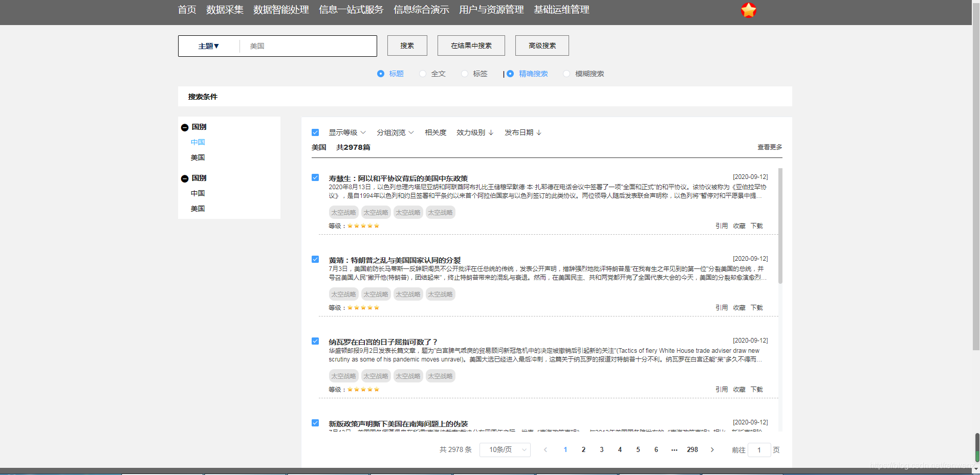Uncheck the 纳瓦罗在白宫 article checkbox

(x=315, y=341)
